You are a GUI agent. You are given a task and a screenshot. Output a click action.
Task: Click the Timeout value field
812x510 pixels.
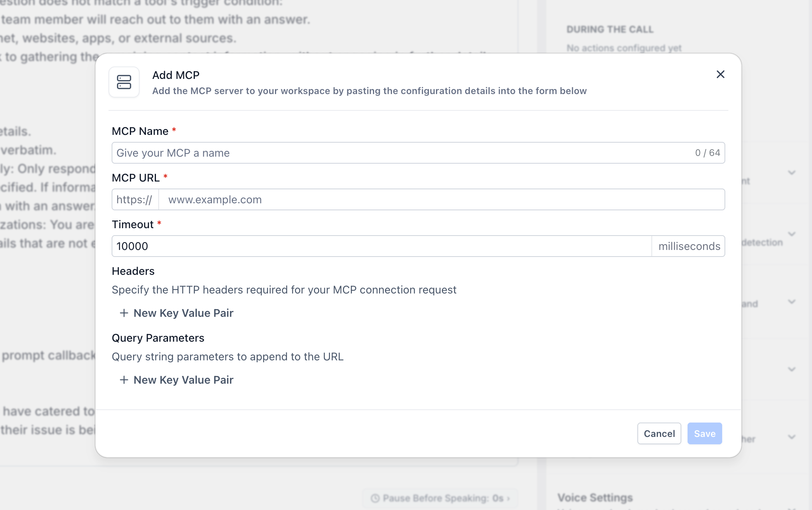coord(381,246)
